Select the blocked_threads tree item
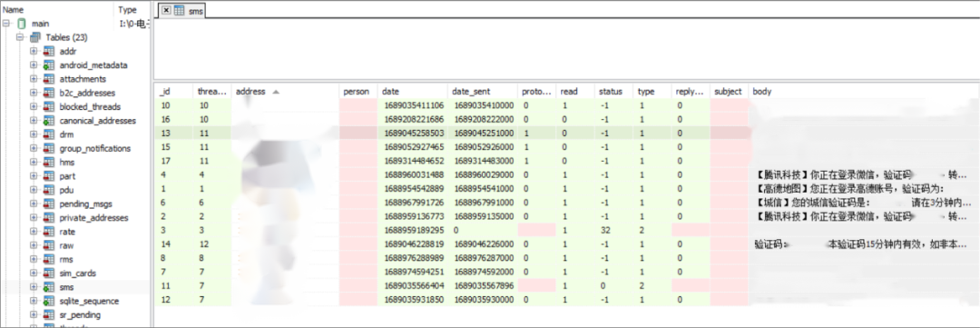The width and height of the screenshot is (980, 328). point(90,107)
